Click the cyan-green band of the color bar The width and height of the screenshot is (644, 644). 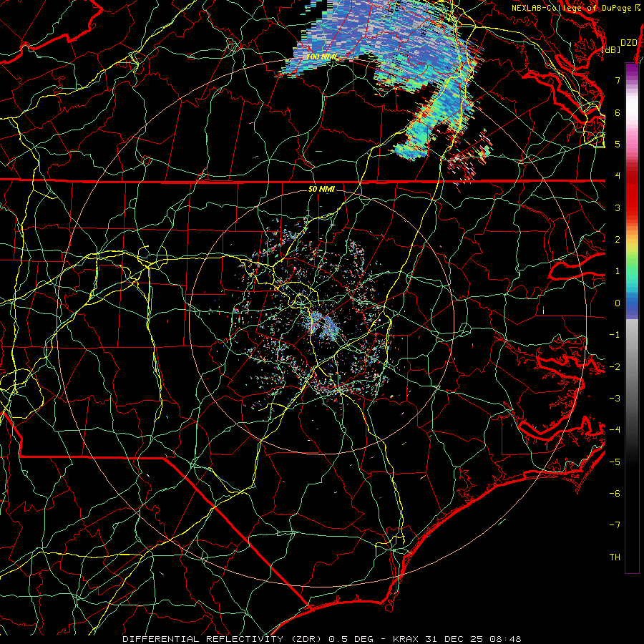[632, 275]
